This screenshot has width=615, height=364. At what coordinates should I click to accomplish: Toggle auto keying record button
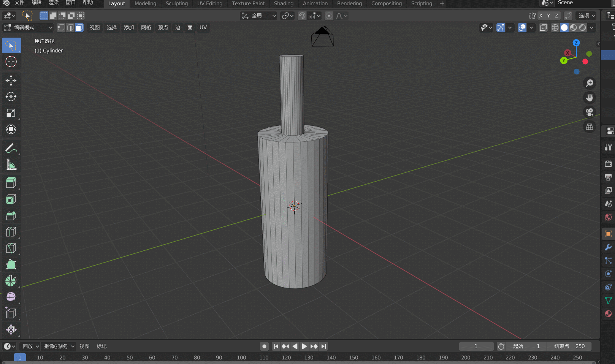(264, 346)
